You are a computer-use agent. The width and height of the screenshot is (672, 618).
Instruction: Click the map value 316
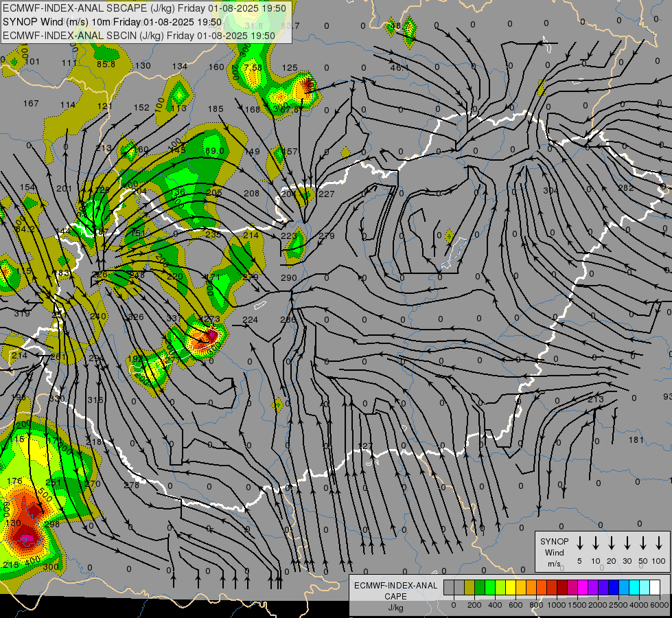[x=95, y=400]
